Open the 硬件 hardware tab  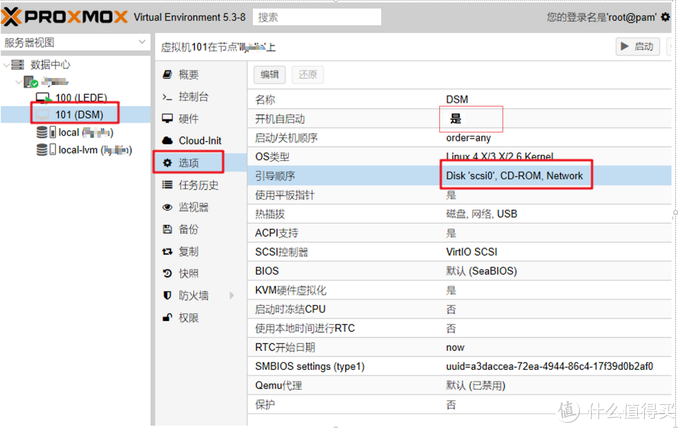click(201, 118)
